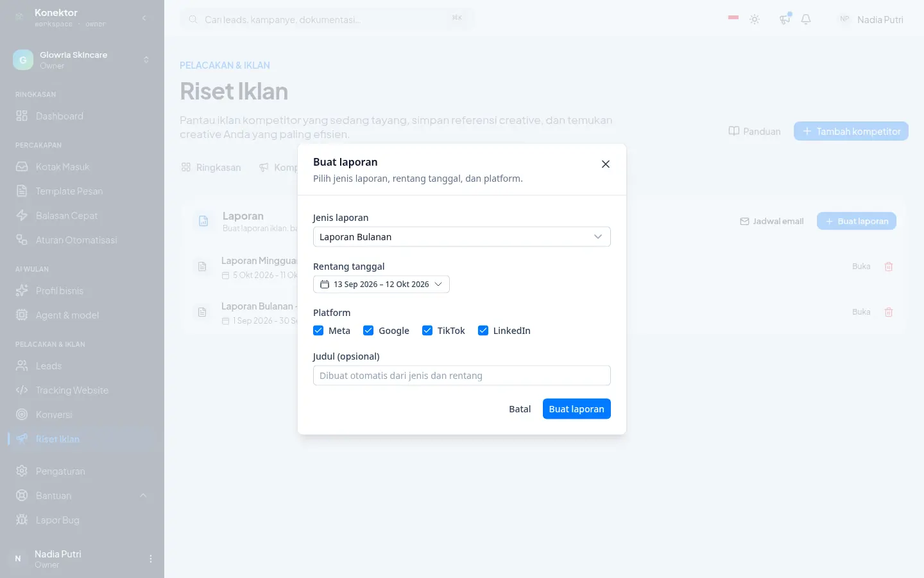924x578 pixels.
Task: Click the Laporan Mingguan document icon
Action: pyautogui.click(x=202, y=267)
